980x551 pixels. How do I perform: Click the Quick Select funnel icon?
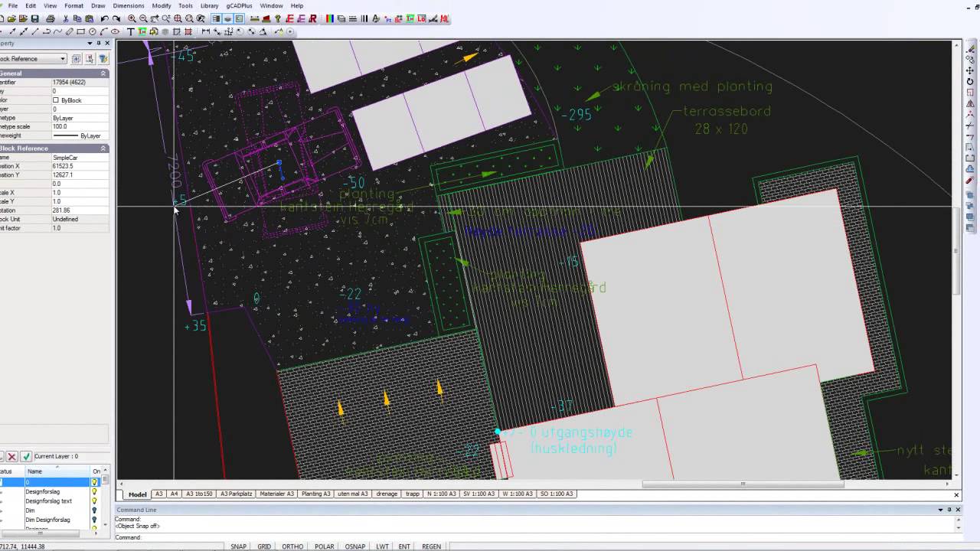point(103,58)
